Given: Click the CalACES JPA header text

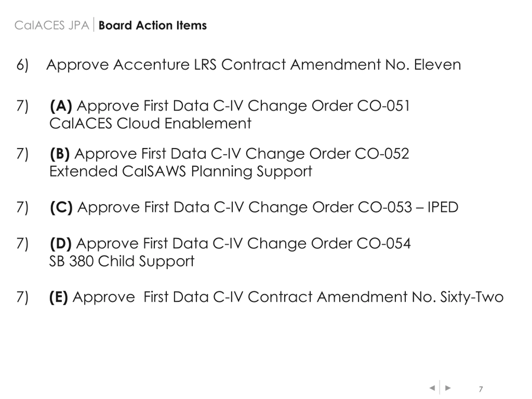Looking at the screenshot, I should coord(52,25).
